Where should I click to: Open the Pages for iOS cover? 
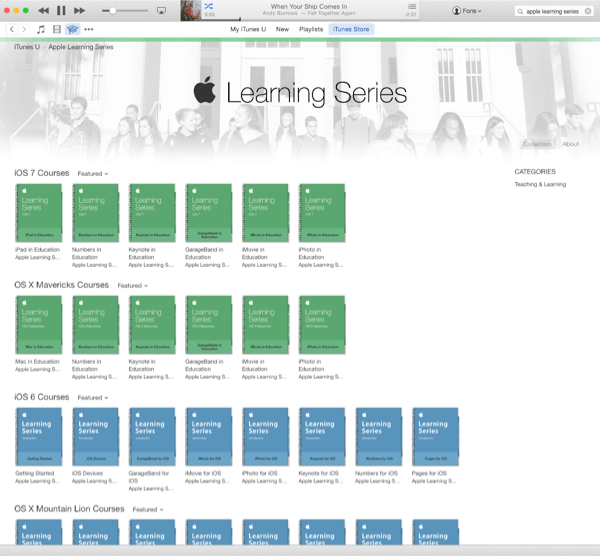tap(435, 437)
